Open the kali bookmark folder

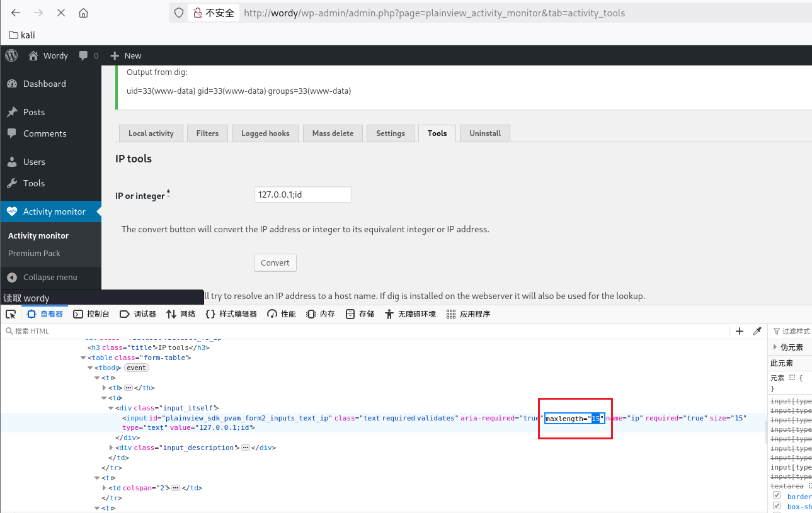tap(22, 35)
